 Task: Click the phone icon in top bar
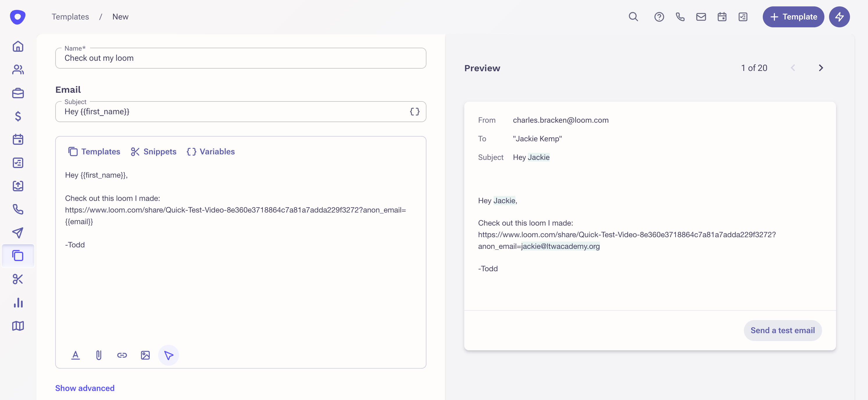pos(680,17)
